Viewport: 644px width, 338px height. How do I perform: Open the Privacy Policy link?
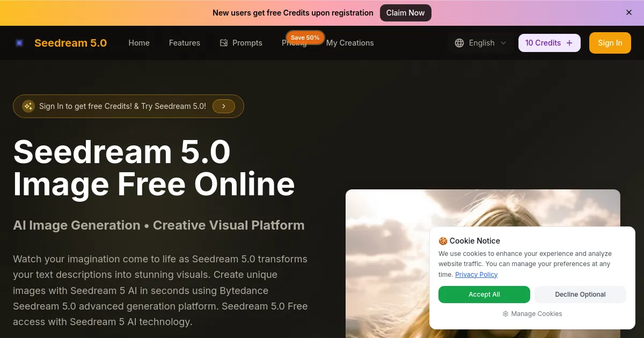(x=476, y=274)
